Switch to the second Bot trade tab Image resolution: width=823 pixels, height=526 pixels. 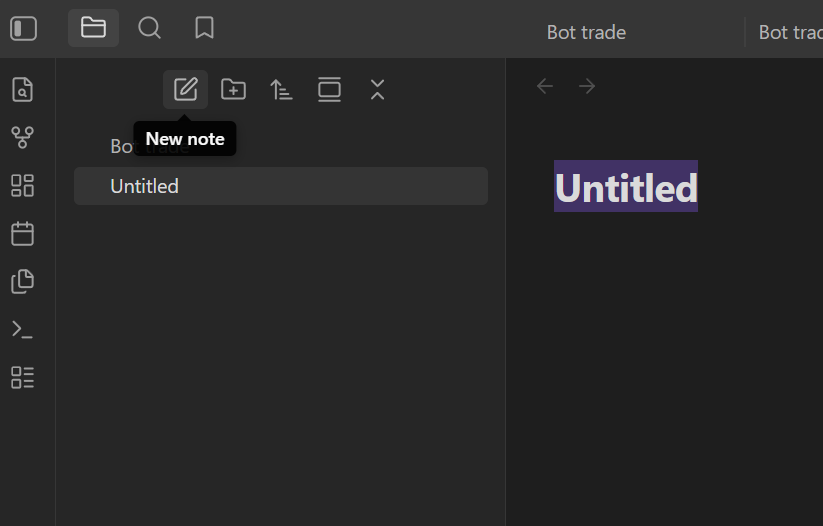pyautogui.click(x=790, y=33)
